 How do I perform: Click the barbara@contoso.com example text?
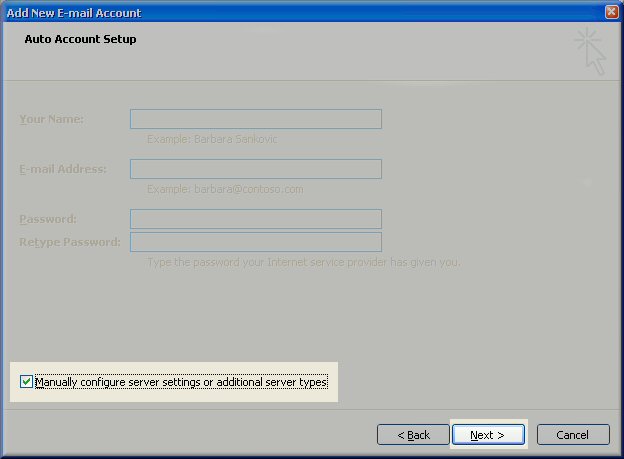point(225,189)
